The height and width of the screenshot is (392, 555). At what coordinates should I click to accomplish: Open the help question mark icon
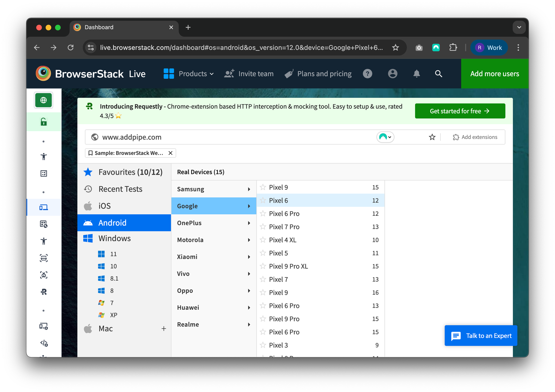pyautogui.click(x=367, y=74)
